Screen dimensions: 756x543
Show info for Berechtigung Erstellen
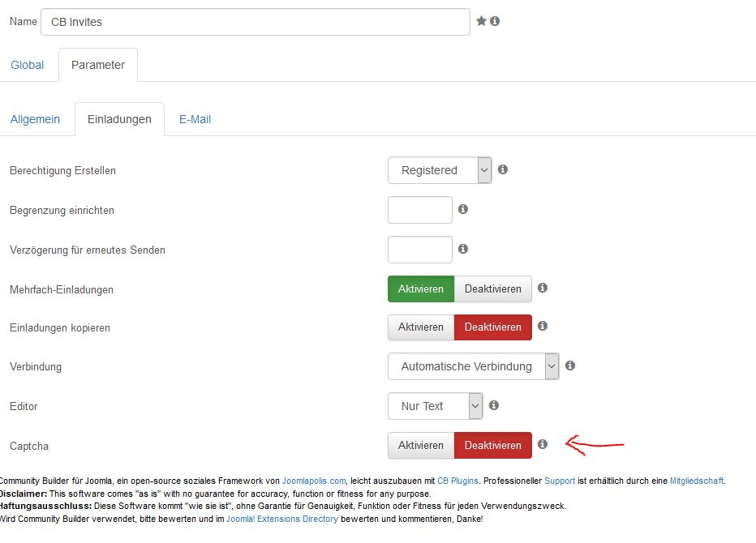coord(503,169)
